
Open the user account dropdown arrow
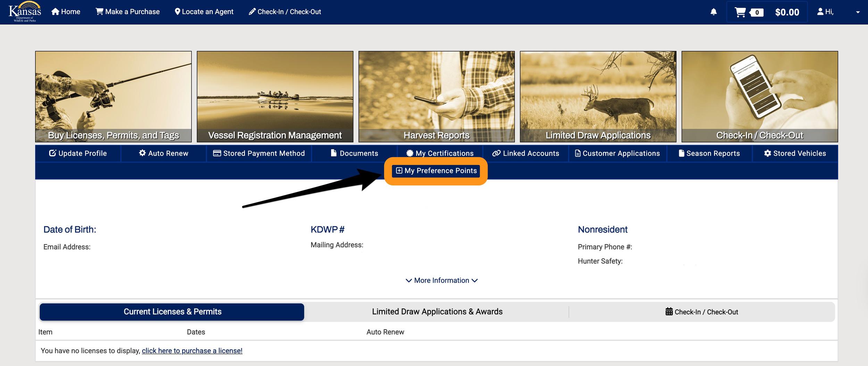[858, 12]
